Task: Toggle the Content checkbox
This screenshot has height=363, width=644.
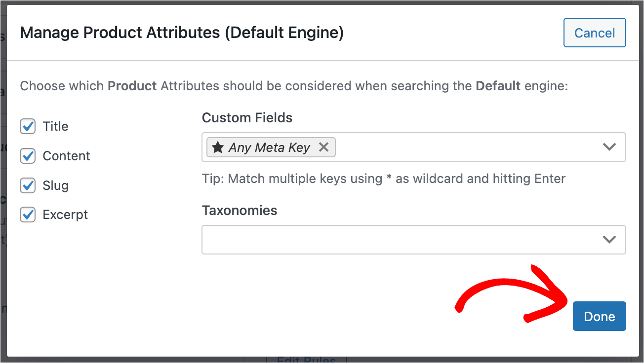Action: click(28, 156)
